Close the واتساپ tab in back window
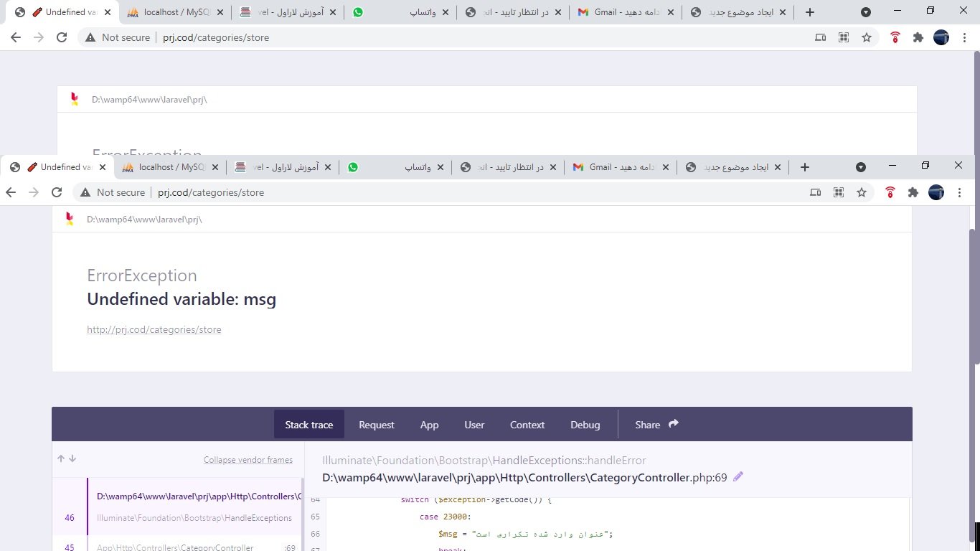The image size is (980, 551). (x=446, y=12)
